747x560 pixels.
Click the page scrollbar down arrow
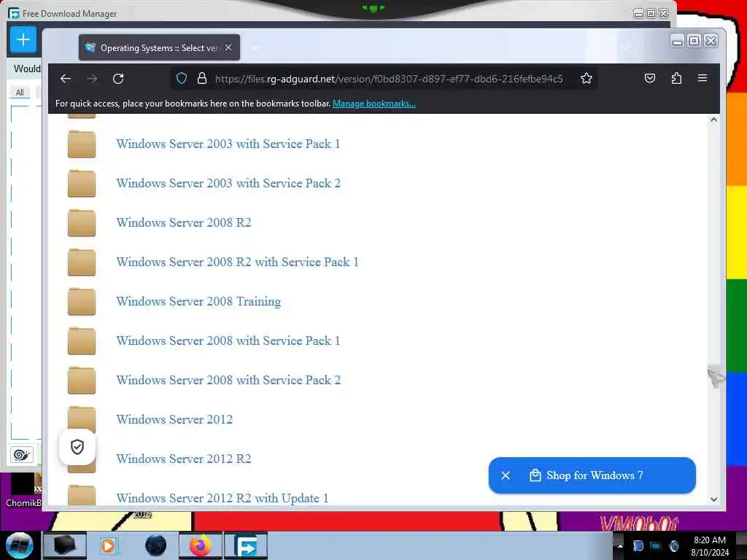[713, 499]
